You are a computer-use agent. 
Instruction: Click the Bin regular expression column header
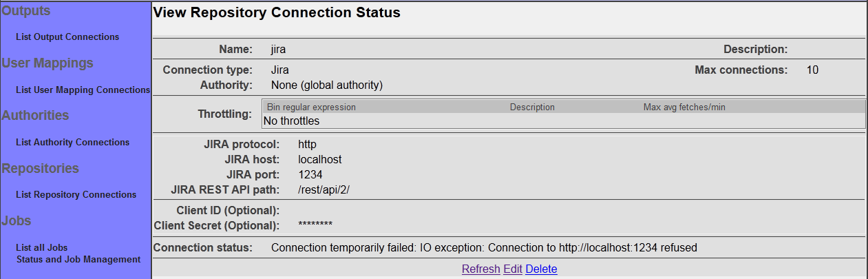click(311, 107)
